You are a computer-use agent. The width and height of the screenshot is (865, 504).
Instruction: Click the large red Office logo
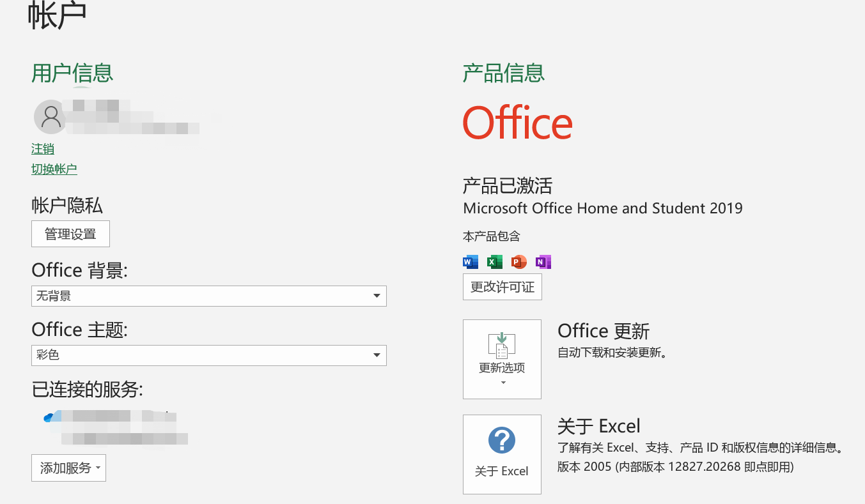click(518, 123)
